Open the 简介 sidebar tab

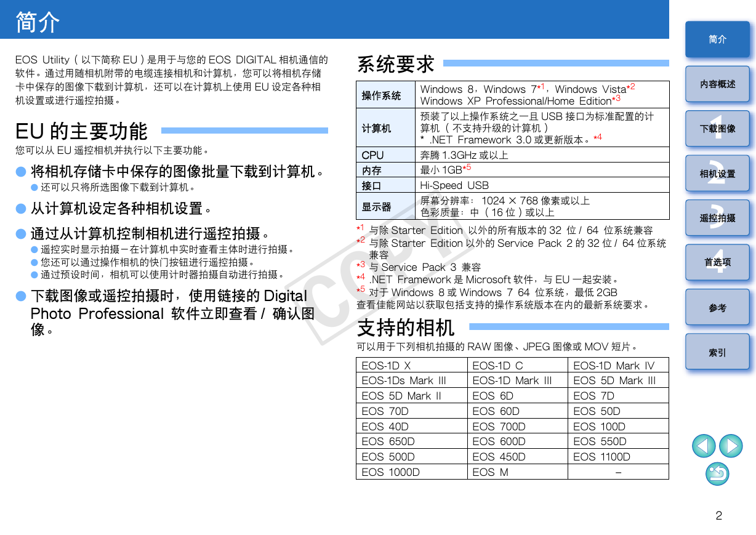pos(717,39)
